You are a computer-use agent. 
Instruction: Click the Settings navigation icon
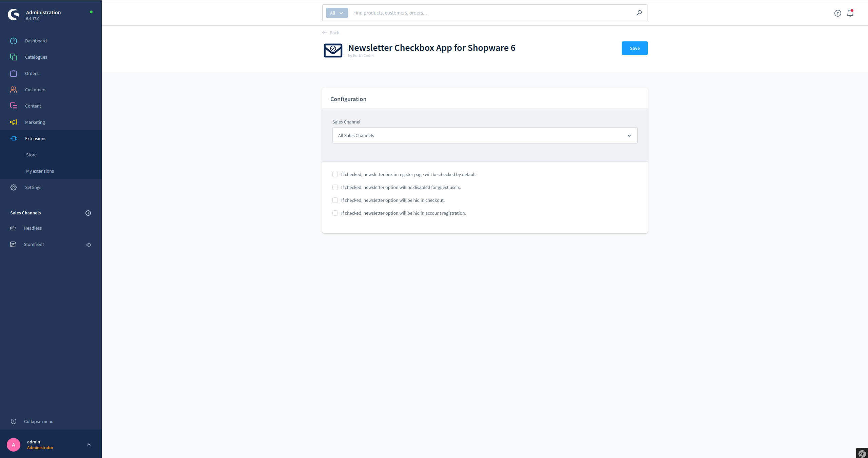13,188
